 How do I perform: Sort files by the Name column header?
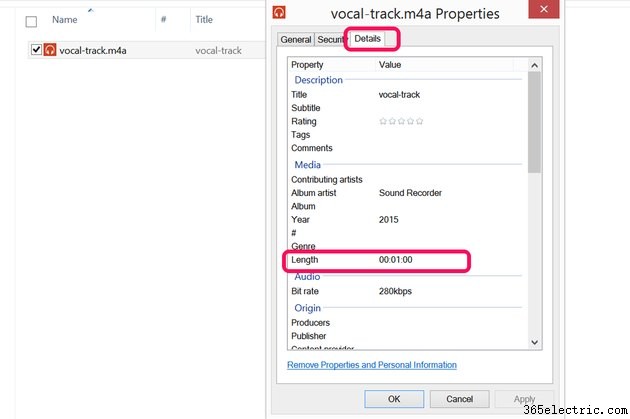65,20
